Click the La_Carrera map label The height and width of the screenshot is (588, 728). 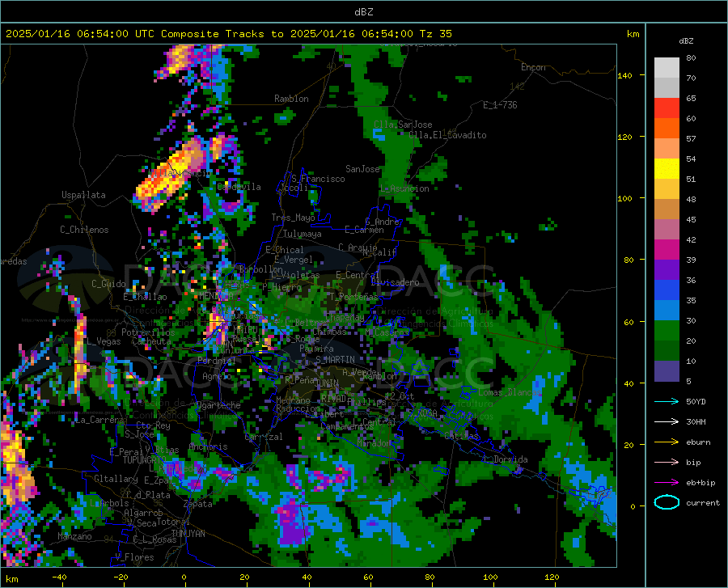coord(99,420)
